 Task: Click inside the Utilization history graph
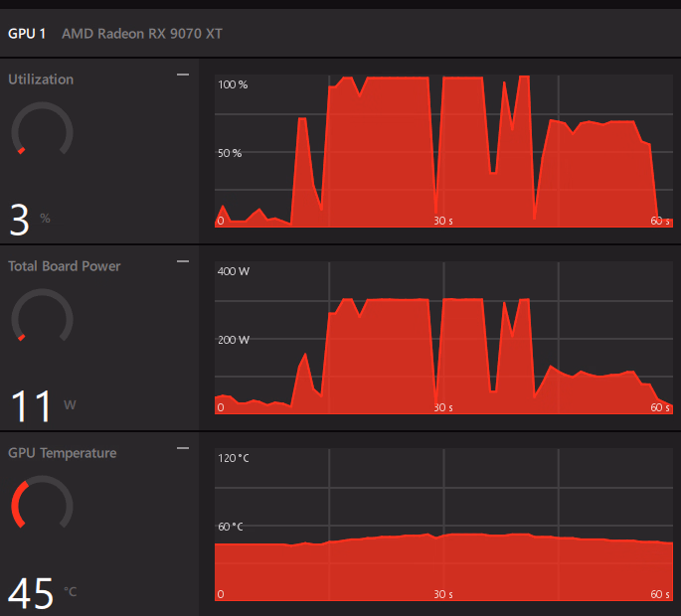(x=442, y=151)
